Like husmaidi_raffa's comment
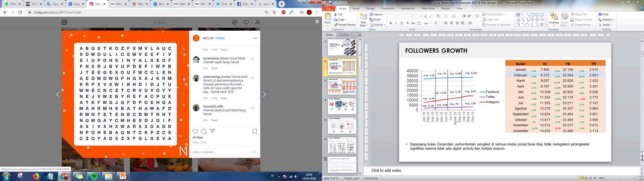Screen dimensions: 644x181 pos(252,108)
